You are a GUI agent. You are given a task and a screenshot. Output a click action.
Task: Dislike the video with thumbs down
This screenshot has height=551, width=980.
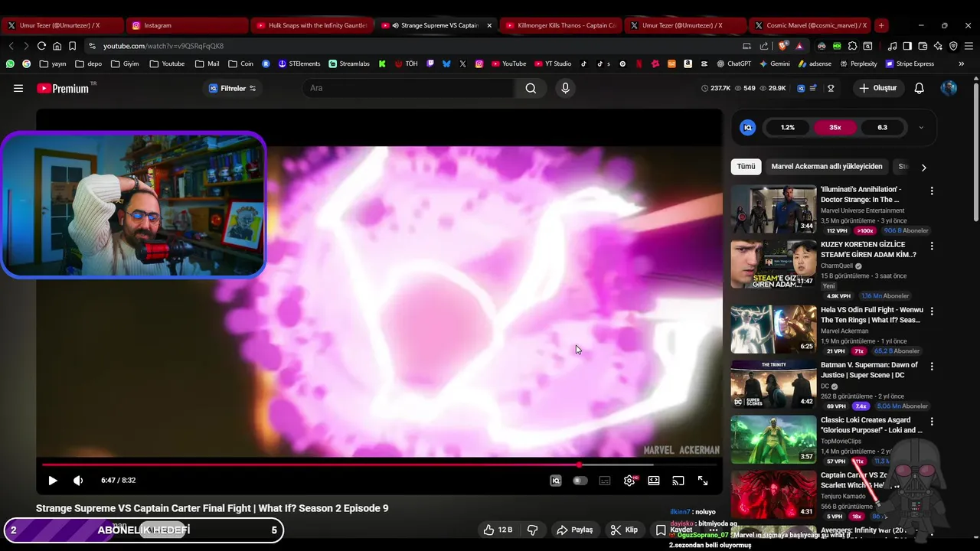click(533, 530)
